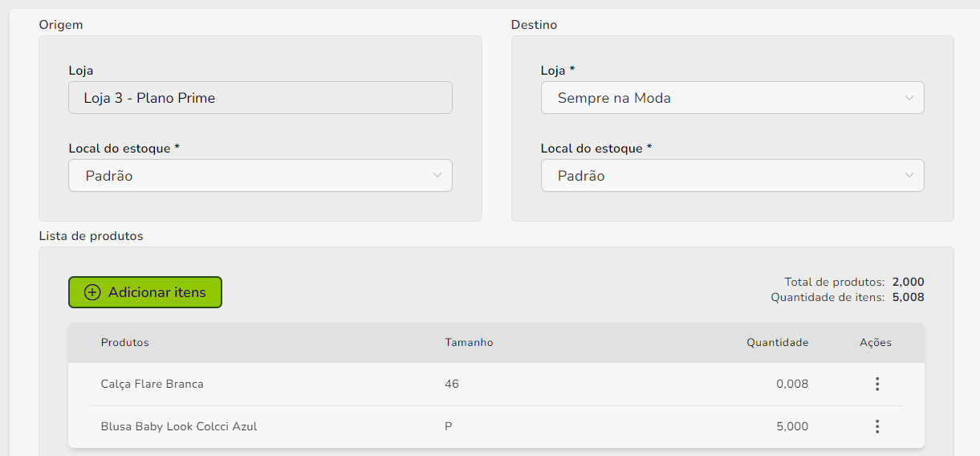Open actions menu for Blusa Baby Look Colcci Azul
The width and height of the screenshot is (980, 456).
pos(877,426)
